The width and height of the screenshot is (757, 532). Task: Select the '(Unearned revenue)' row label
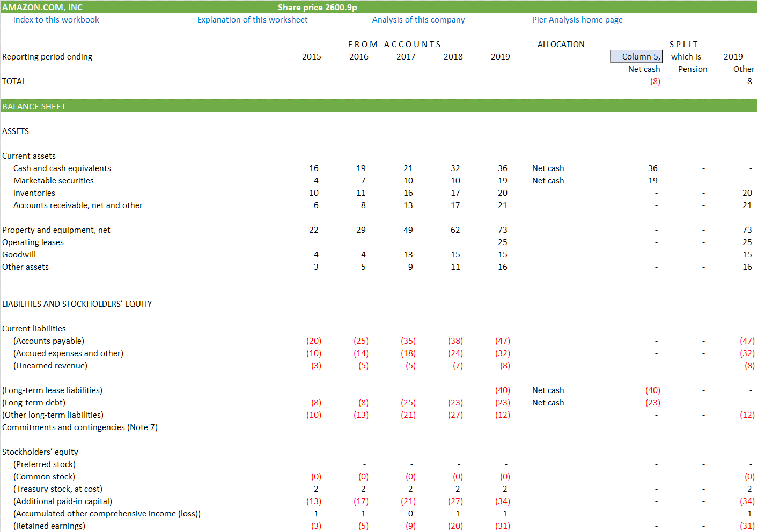(x=50, y=366)
